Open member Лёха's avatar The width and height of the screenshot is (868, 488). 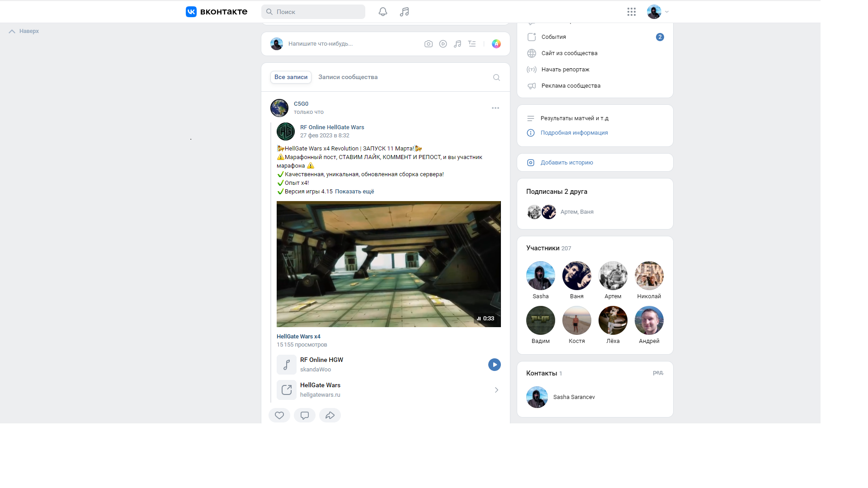[x=613, y=320]
